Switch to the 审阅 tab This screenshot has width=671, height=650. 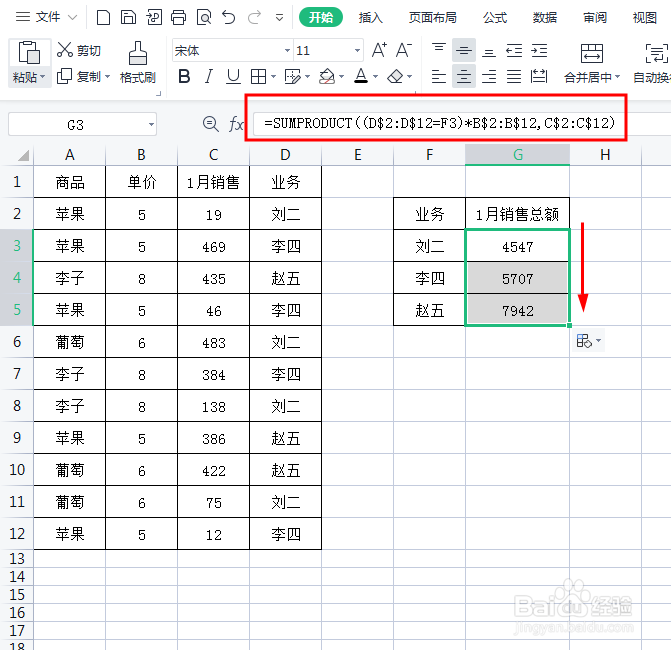pyautogui.click(x=595, y=18)
